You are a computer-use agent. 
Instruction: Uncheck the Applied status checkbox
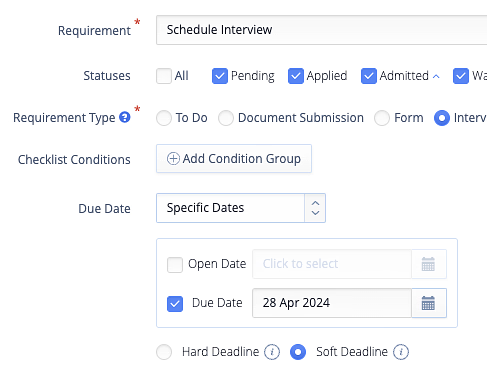point(296,76)
